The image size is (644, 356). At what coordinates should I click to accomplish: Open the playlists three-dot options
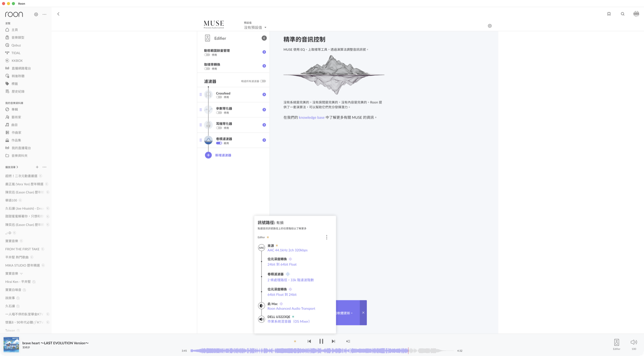point(45,167)
